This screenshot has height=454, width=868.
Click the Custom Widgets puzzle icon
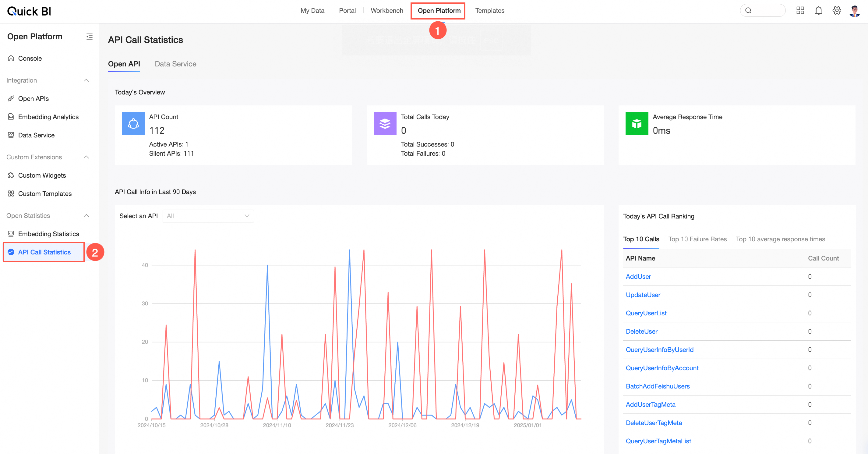tap(11, 175)
